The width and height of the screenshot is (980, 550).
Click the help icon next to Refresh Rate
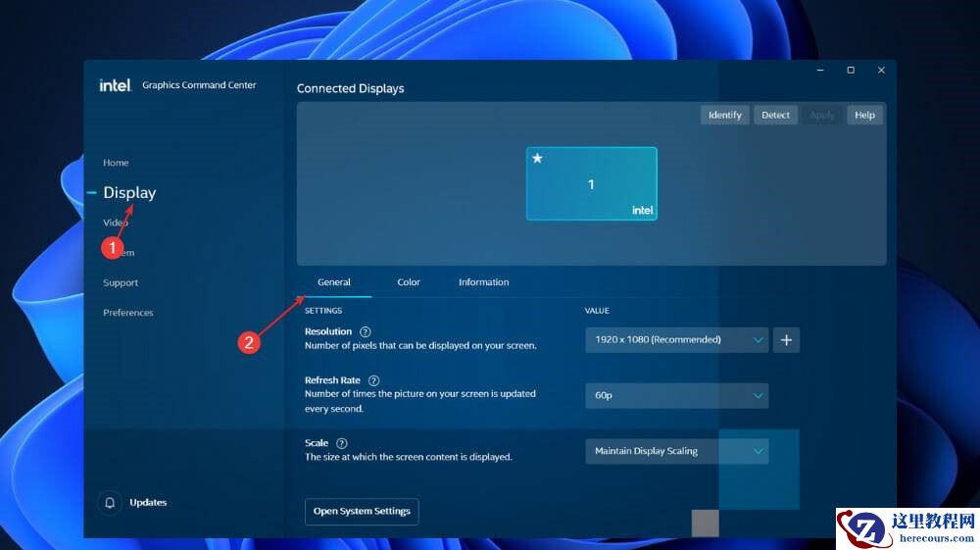point(373,380)
